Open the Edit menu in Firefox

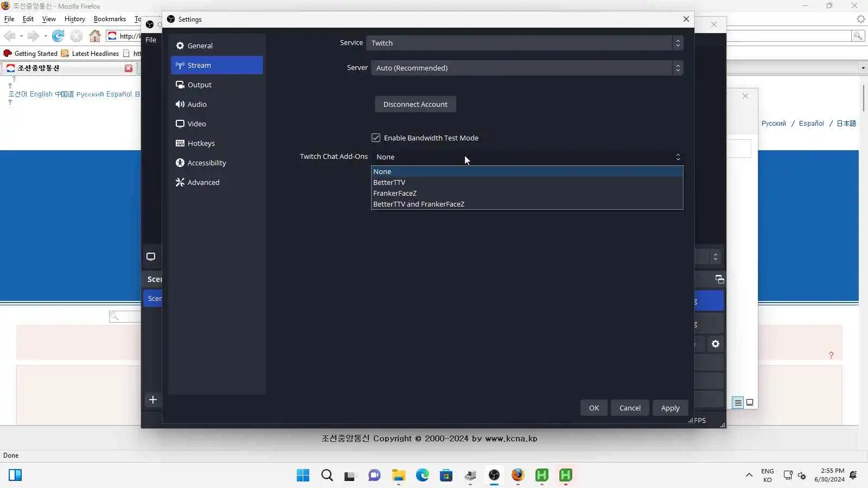point(28,19)
